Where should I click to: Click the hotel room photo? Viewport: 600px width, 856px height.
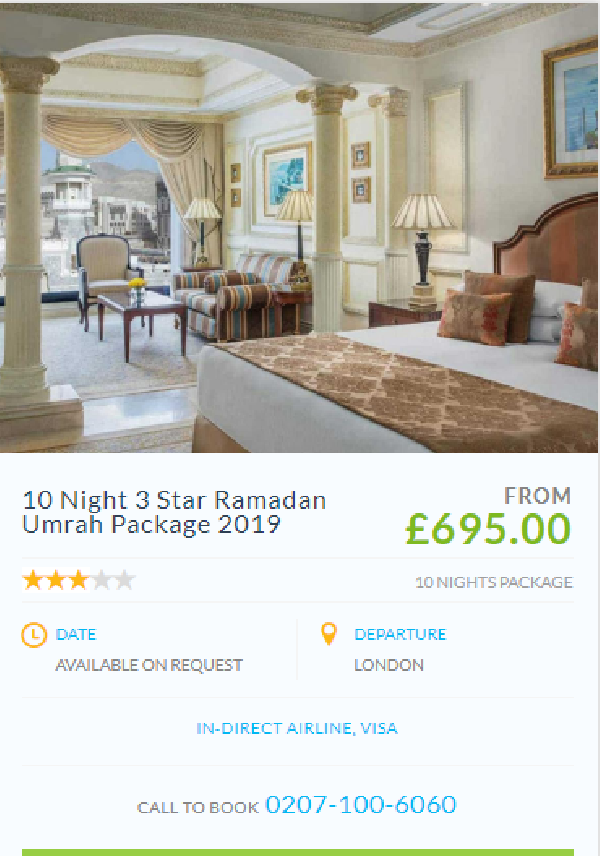299,227
